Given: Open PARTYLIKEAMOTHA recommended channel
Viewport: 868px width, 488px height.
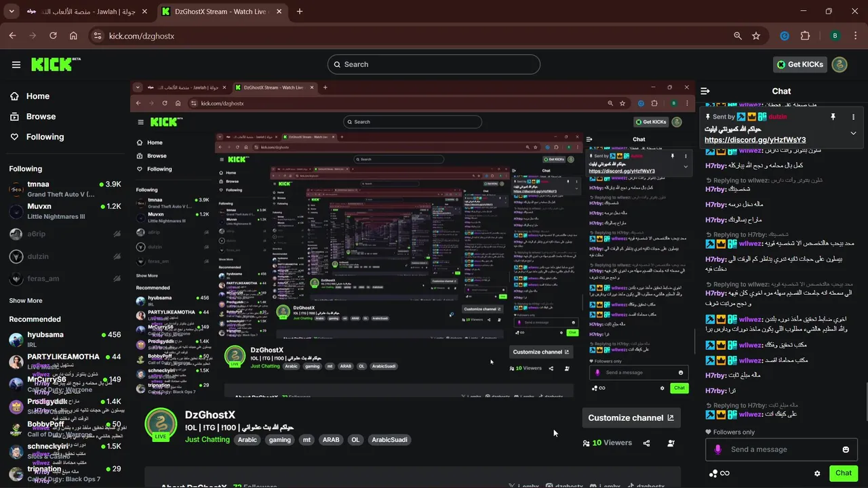Looking at the screenshot, I should tap(65, 361).
